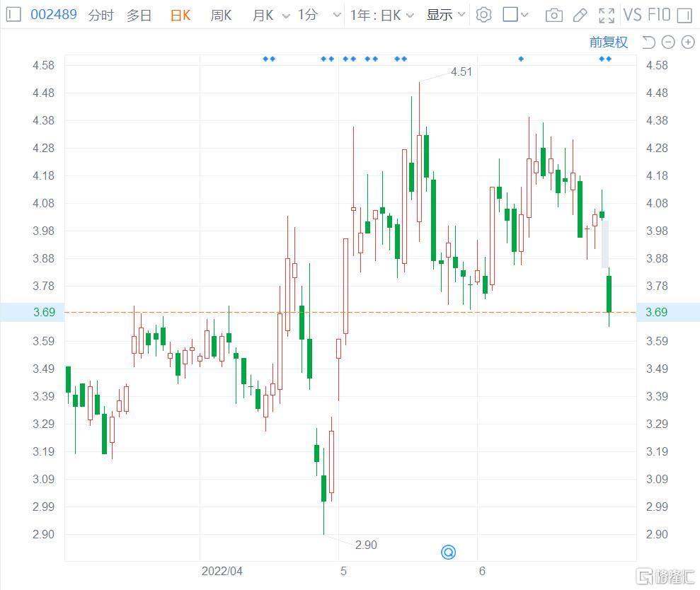Switch to 多日 multi-day tab
The image size is (700, 590).
point(139,15)
